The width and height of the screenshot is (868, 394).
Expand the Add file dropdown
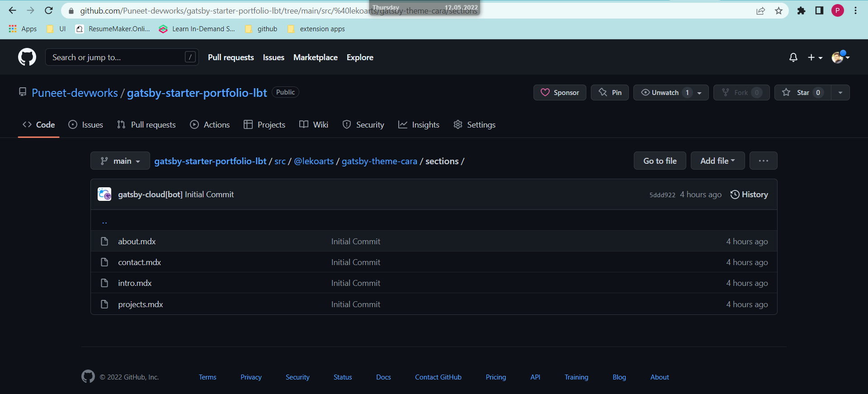pos(717,161)
